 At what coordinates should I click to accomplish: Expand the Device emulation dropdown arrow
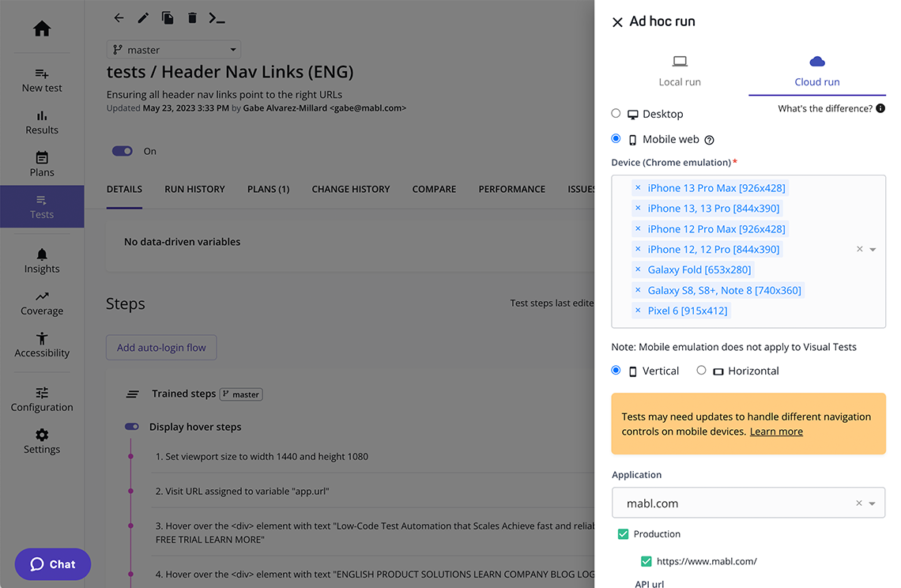873,250
